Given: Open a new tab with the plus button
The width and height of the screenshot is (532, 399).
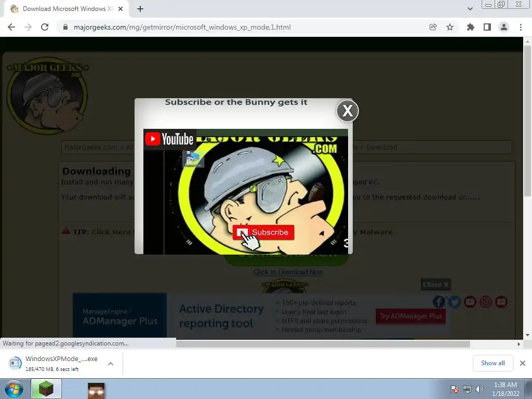Looking at the screenshot, I should click(x=140, y=9).
